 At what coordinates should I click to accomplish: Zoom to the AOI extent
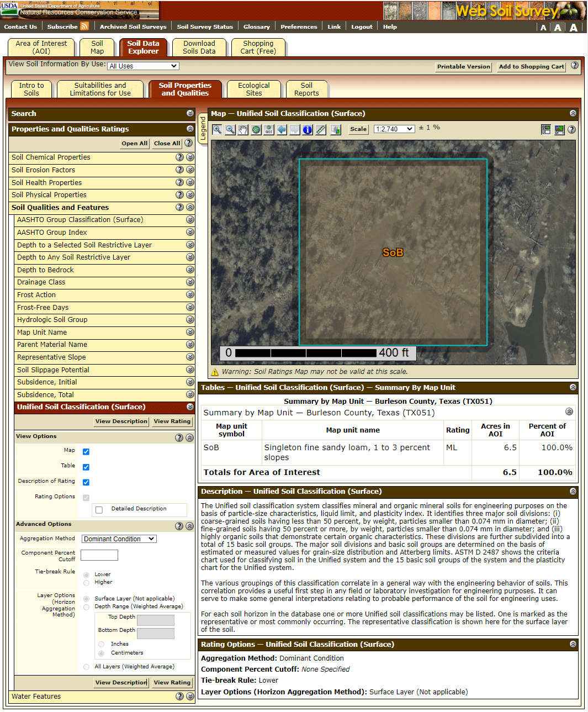(269, 129)
